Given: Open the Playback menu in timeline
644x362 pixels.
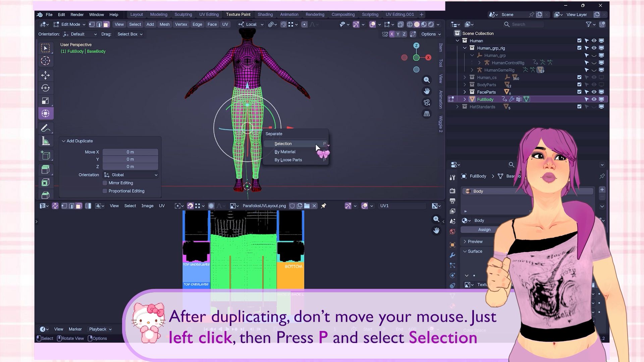Looking at the screenshot, I should [100, 329].
